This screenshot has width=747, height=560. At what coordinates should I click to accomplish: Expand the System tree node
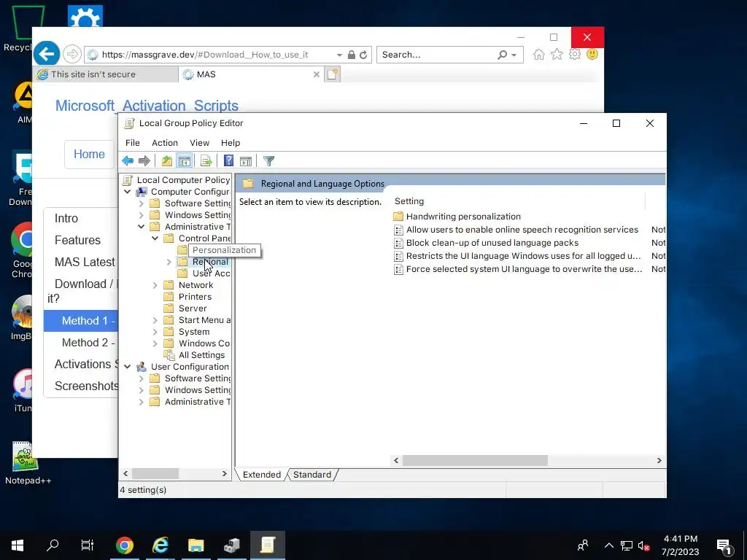point(155,332)
